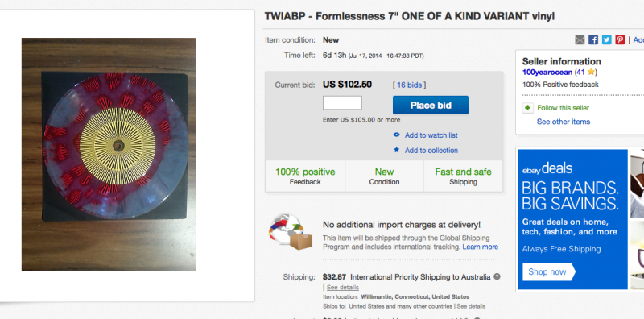Share listing on Twitter icon
The width and height of the screenshot is (644, 319).
pos(607,40)
